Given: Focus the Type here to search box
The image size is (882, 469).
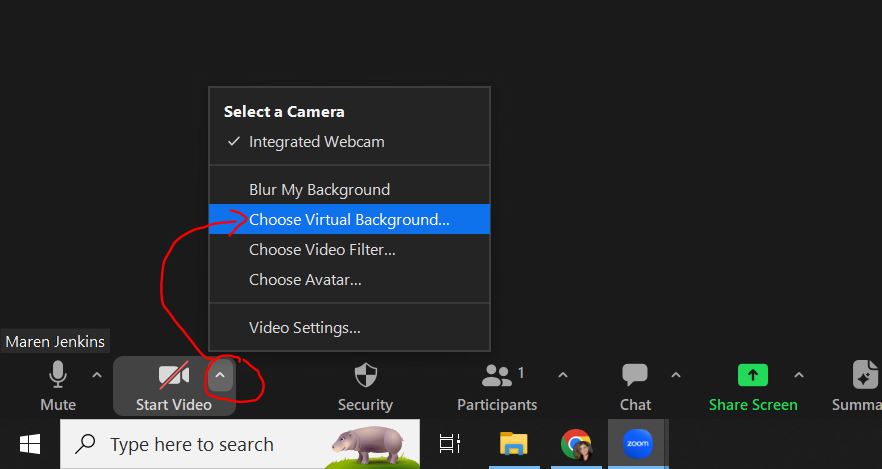Looking at the screenshot, I should pyautogui.click(x=240, y=444).
